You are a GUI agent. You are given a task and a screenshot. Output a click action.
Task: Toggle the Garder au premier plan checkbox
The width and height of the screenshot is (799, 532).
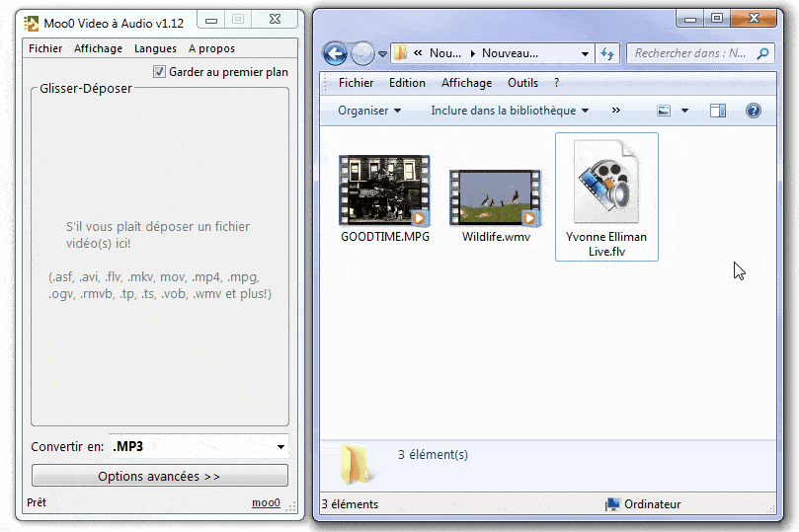coord(159,72)
